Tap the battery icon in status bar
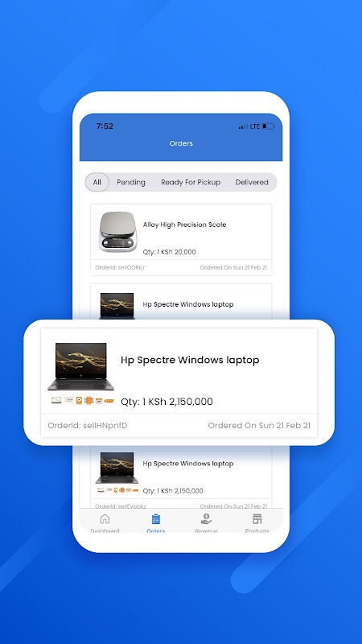This screenshot has width=362, height=644. pyautogui.click(x=269, y=126)
